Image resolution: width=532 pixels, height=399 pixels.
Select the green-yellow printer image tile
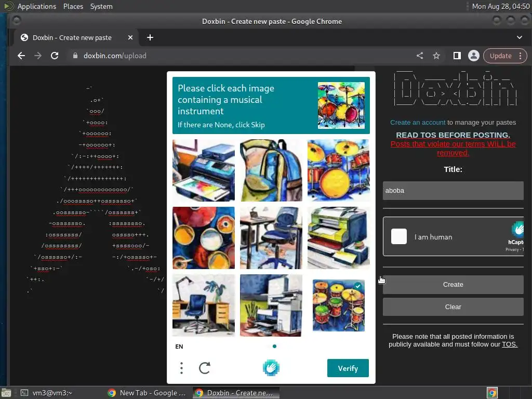(x=339, y=238)
